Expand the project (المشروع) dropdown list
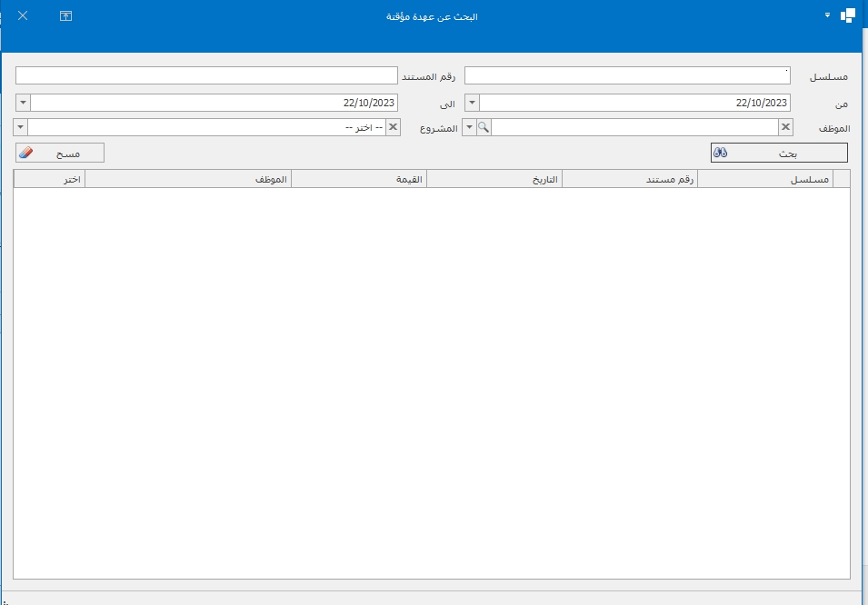 22,127
